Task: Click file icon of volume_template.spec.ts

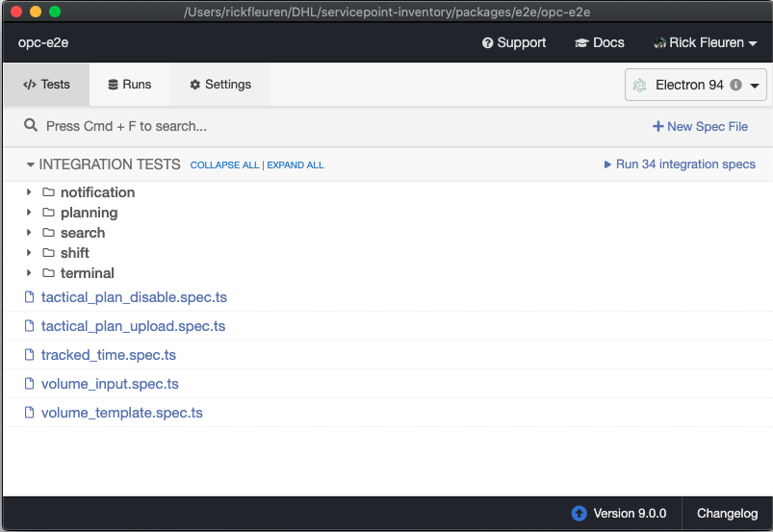Action: (x=30, y=413)
